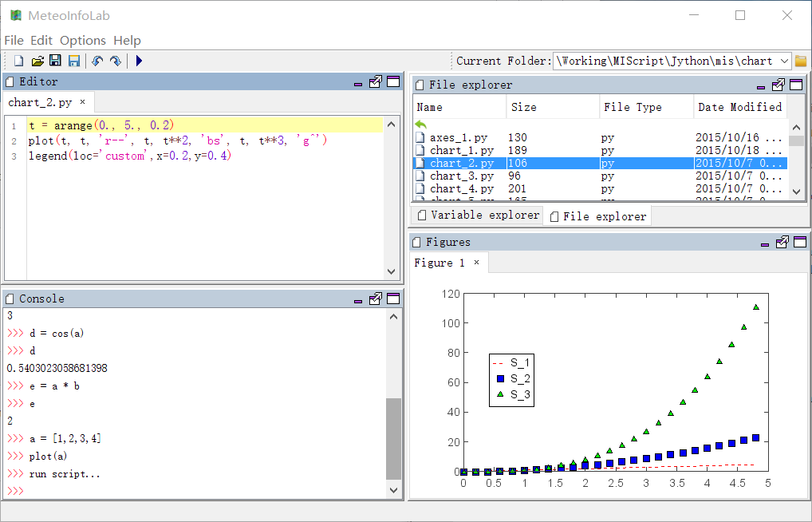Undo the last edit

(x=97, y=61)
